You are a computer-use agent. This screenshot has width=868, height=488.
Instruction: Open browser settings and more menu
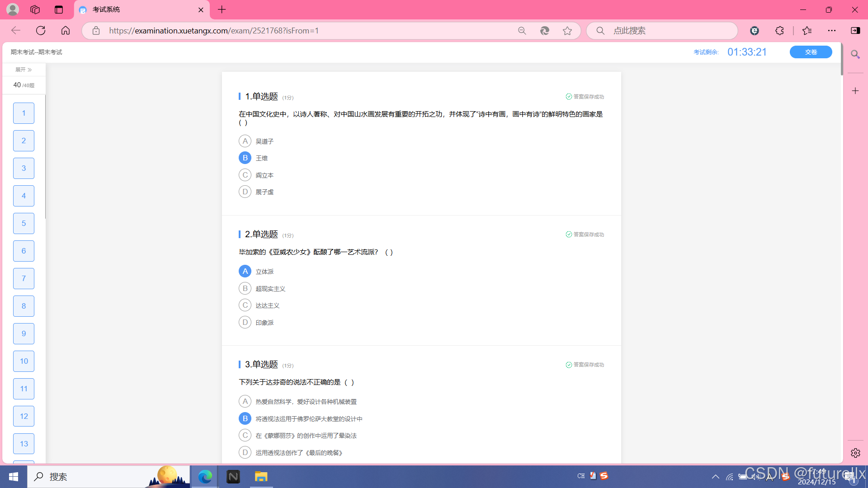(x=832, y=31)
